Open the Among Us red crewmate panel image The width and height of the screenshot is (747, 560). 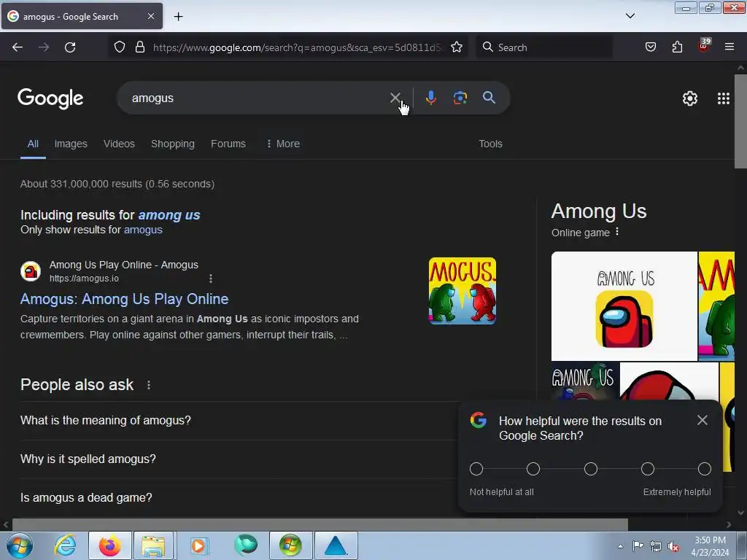[x=624, y=306]
